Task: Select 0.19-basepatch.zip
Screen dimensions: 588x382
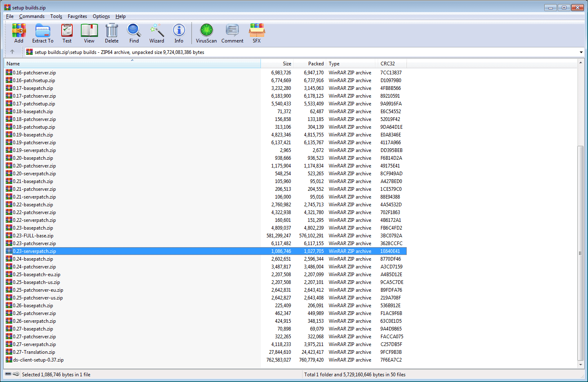Action: pyautogui.click(x=33, y=134)
